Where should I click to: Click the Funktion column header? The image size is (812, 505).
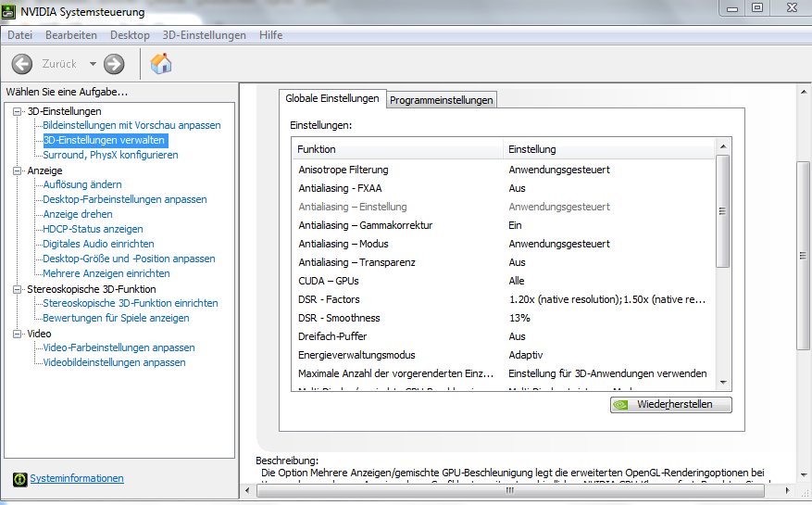[397, 149]
